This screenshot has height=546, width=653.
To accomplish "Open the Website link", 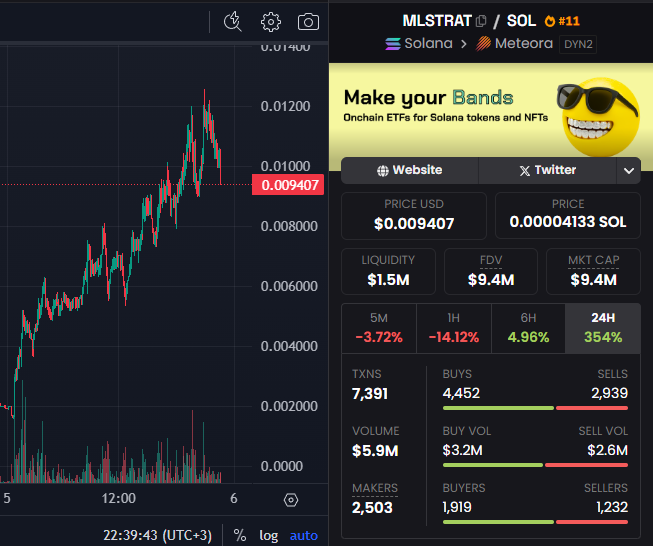I will tap(410, 171).
